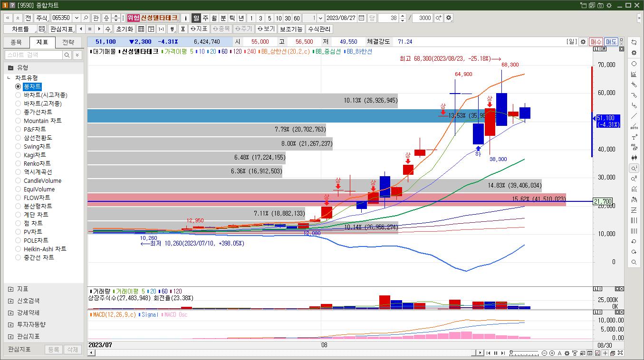Open the interval dropdown showing 1
The image size is (644, 360).
coord(320,18)
